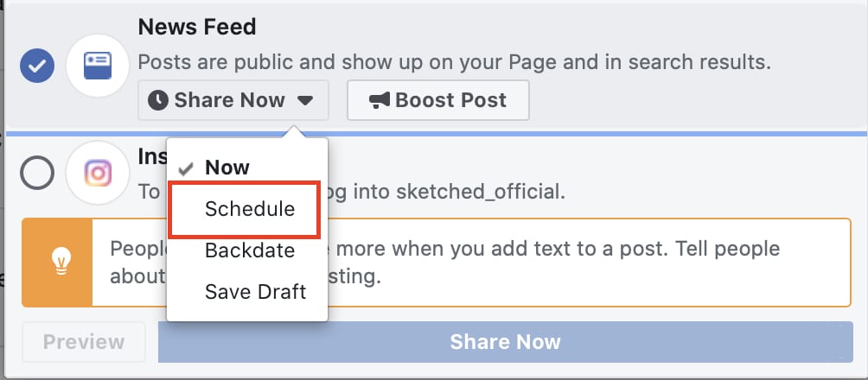Uncheck the News Feed blue checkmark
Screen dimensions: 868x380
click(x=37, y=66)
